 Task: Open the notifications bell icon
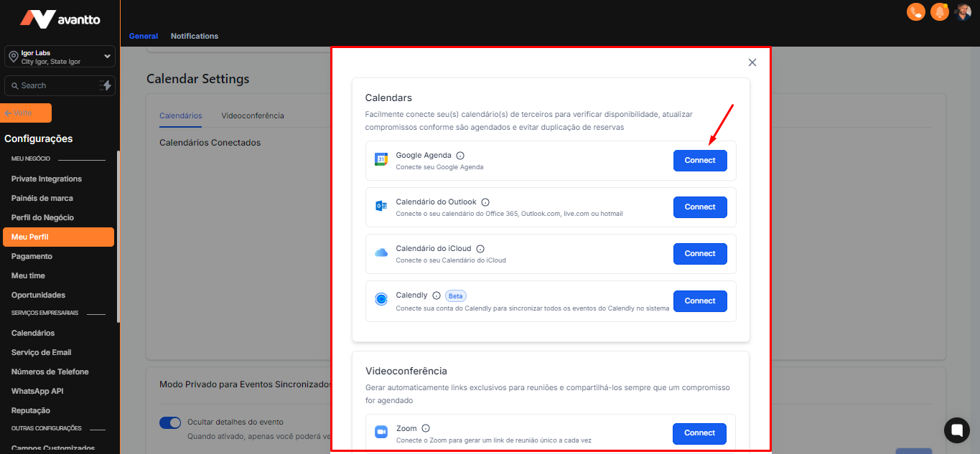939,12
